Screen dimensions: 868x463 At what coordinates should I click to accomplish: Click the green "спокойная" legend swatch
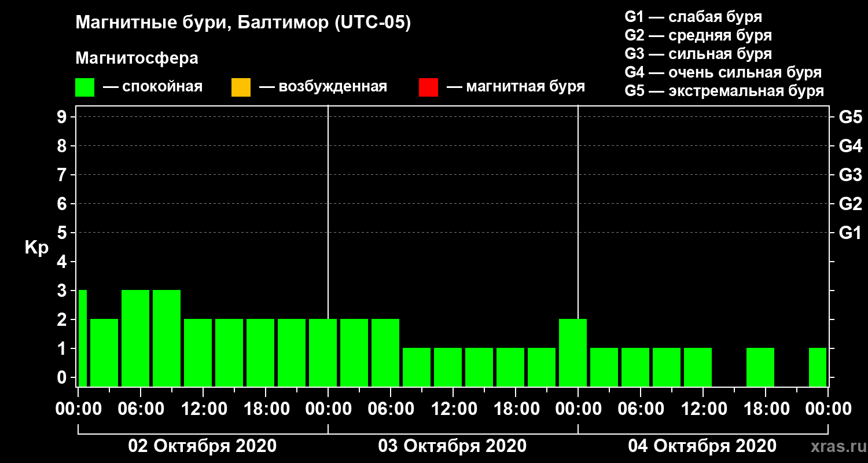pyautogui.click(x=85, y=87)
